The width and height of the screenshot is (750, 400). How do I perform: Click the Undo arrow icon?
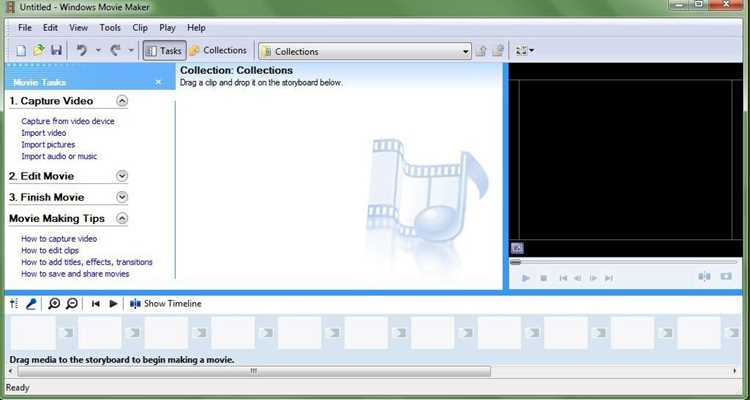(x=82, y=50)
